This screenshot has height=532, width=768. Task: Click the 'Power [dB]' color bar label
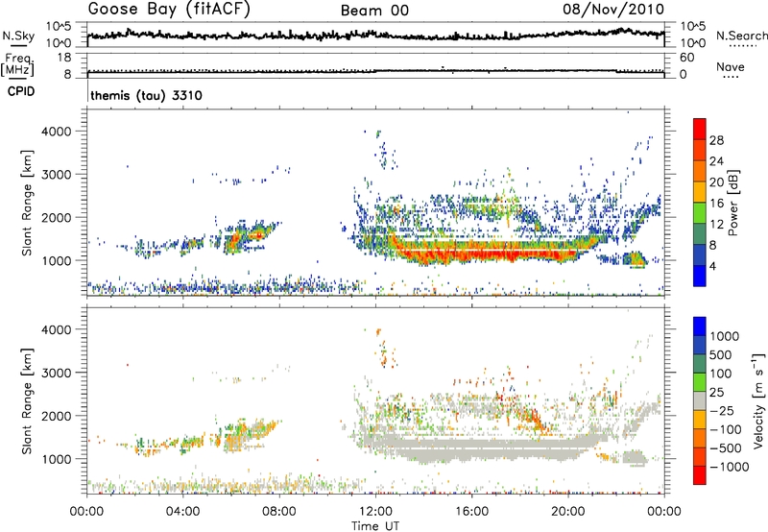[x=732, y=203]
